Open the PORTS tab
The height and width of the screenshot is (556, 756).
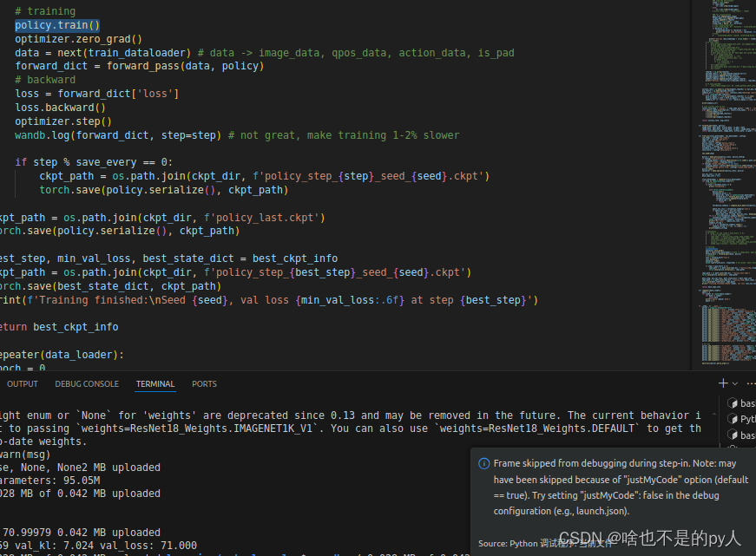[x=204, y=383]
